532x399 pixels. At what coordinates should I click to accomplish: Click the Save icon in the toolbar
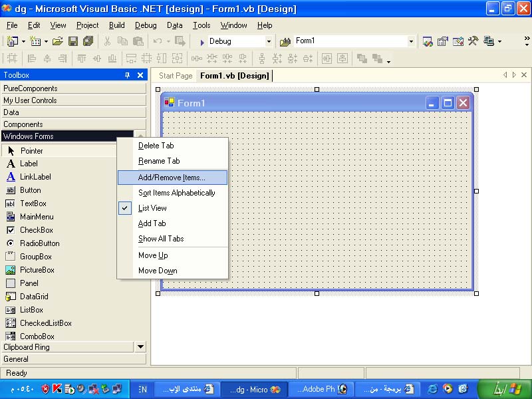73,41
